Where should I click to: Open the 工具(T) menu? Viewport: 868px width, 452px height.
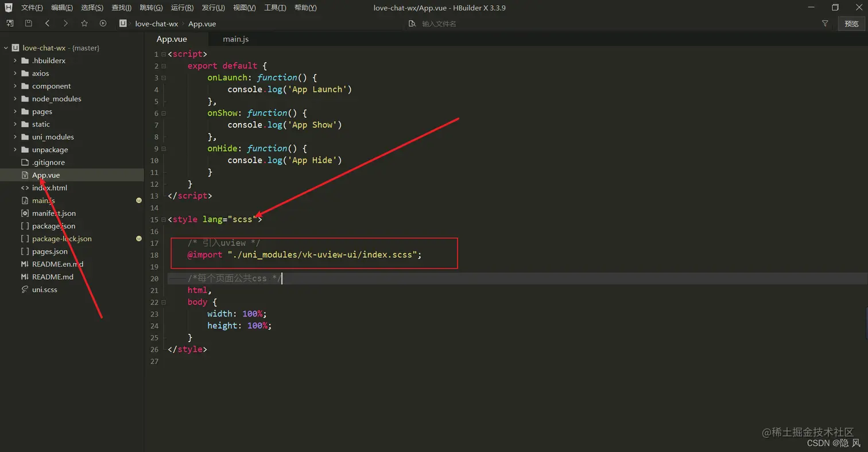pos(276,7)
